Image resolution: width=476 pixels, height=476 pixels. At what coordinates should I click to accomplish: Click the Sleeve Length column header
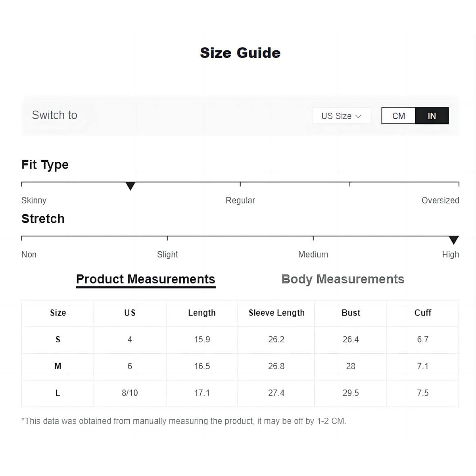click(x=276, y=313)
